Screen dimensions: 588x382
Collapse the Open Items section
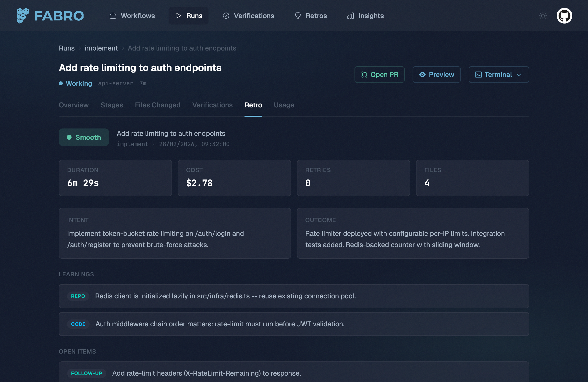click(77, 351)
